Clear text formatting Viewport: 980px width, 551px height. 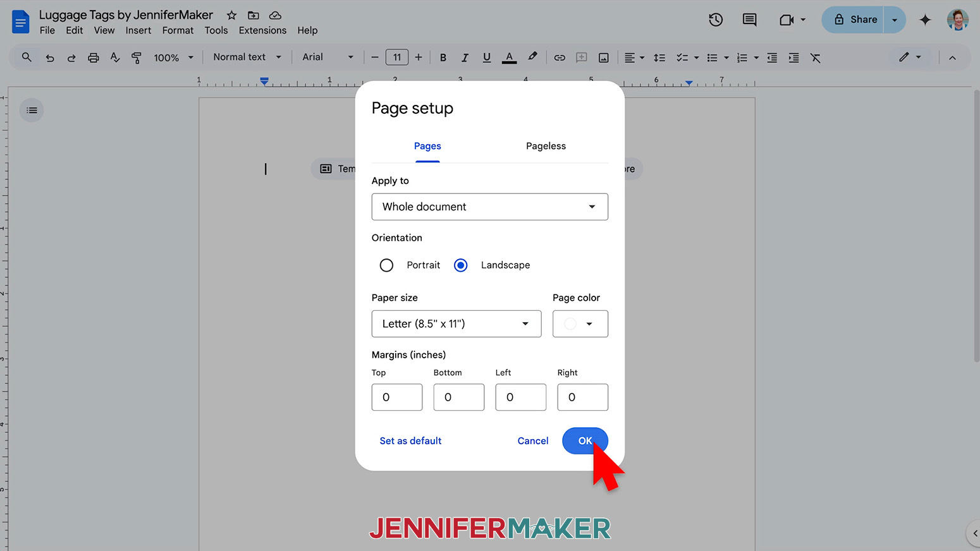816,58
